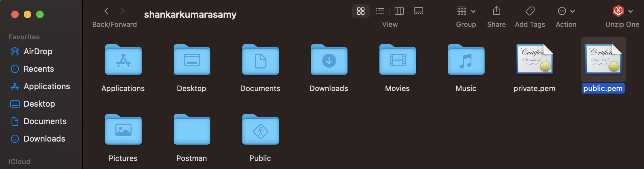Select the Postman folder
The width and height of the screenshot is (644, 169).
(x=192, y=130)
